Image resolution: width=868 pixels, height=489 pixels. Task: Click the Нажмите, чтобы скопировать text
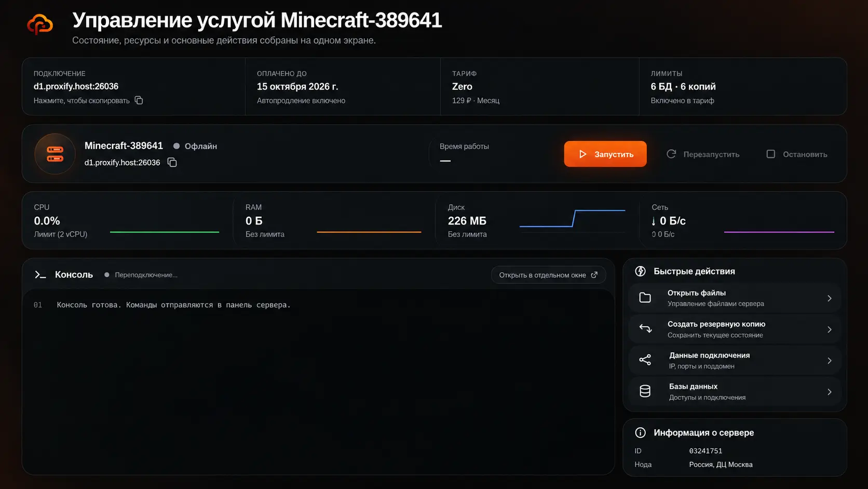82,101
